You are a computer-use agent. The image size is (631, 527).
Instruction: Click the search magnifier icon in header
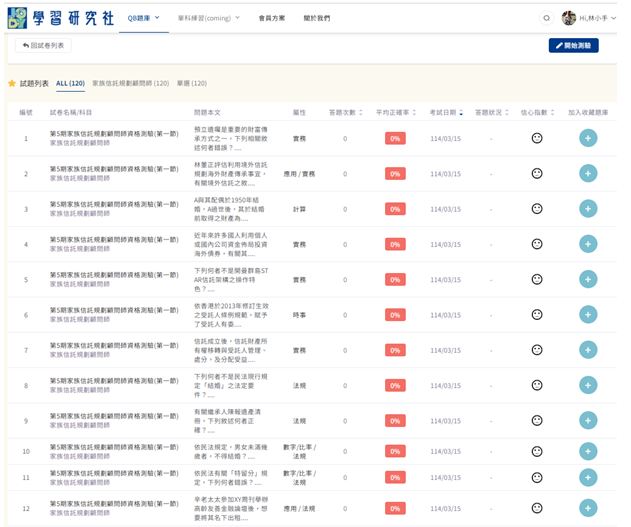click(546, 18)
